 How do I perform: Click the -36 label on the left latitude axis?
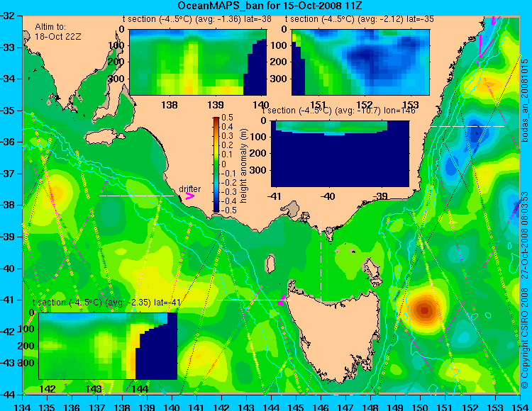coord(7,142)
